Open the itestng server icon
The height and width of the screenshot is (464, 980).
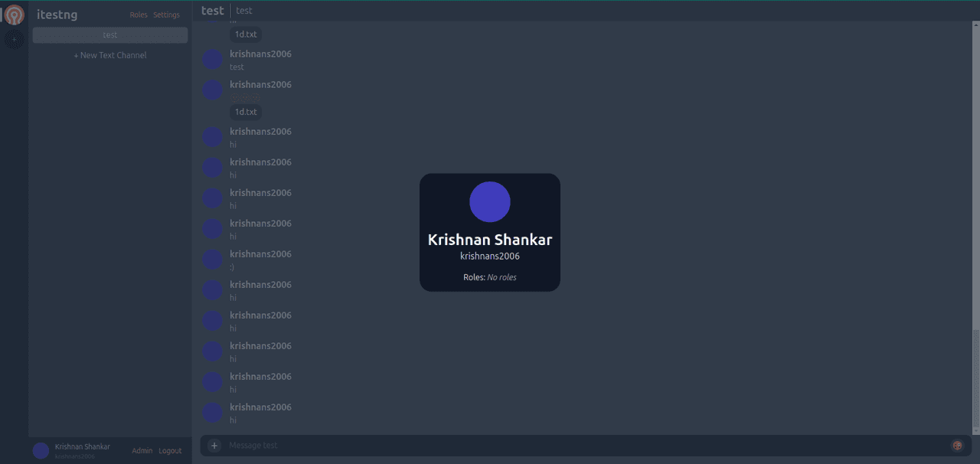(x=15, y=15)
